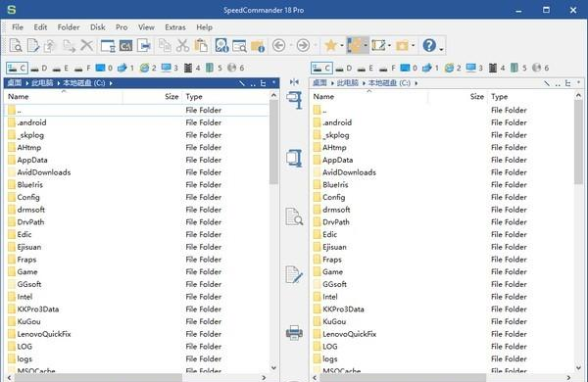
Task: Expand the arrow after 本地磁盘 (C:) in right path
Action: pos(416,83)
